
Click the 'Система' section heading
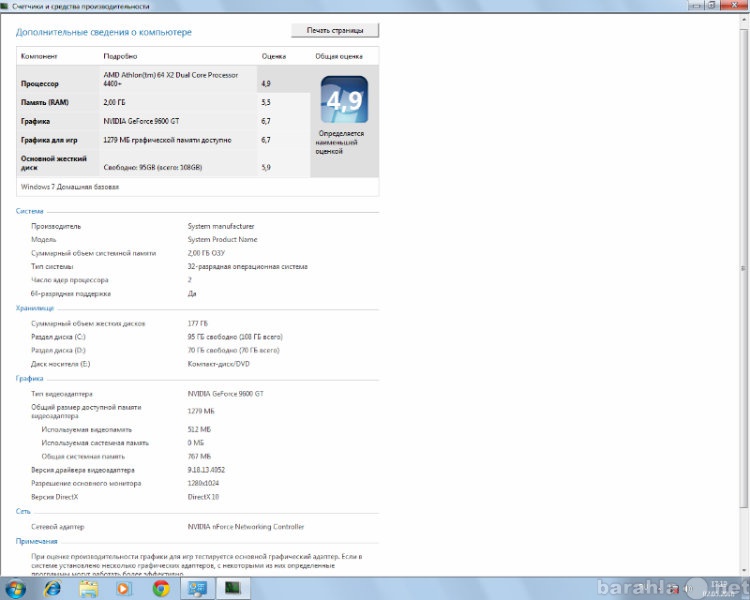click(x=30, y=211)
